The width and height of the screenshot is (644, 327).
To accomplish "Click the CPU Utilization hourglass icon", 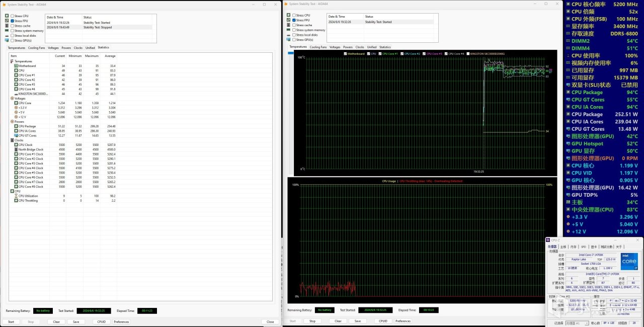I will click(x=16, y=196).
